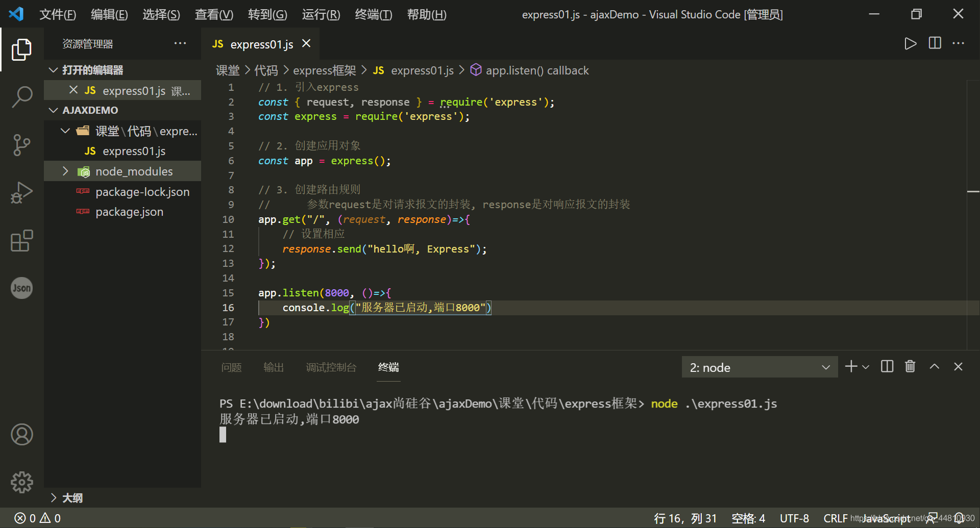Image resolution: width=980 pixels, height=528 pixels.
Task: Maximize the panel with up chevron
Action: [935, 367]
